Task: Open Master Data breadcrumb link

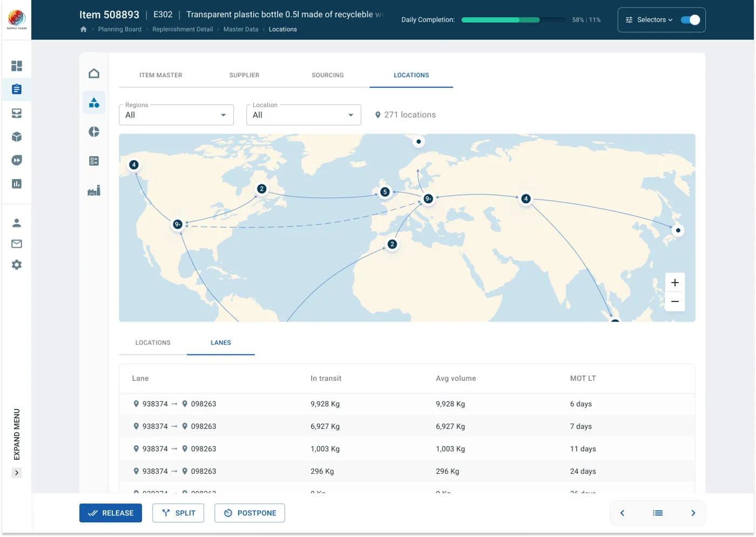Action: [x=241, y=29]
